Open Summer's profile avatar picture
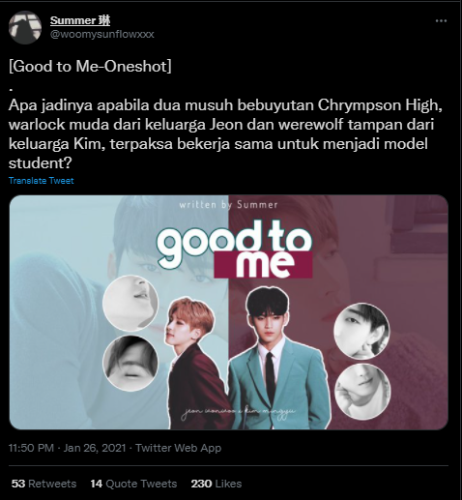This screenshot has height=500, width=462. point(25,28)
